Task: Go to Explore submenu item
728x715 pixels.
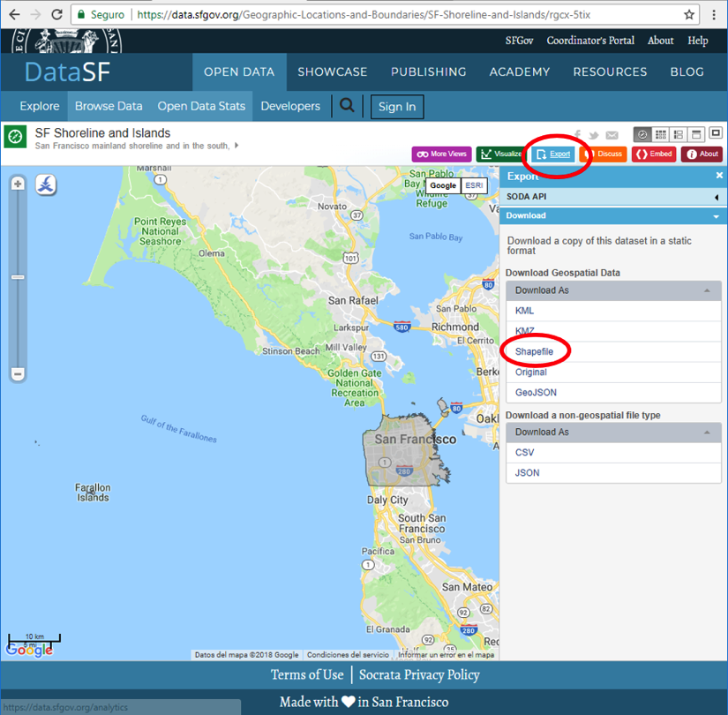Action: (x=40, y=107)
